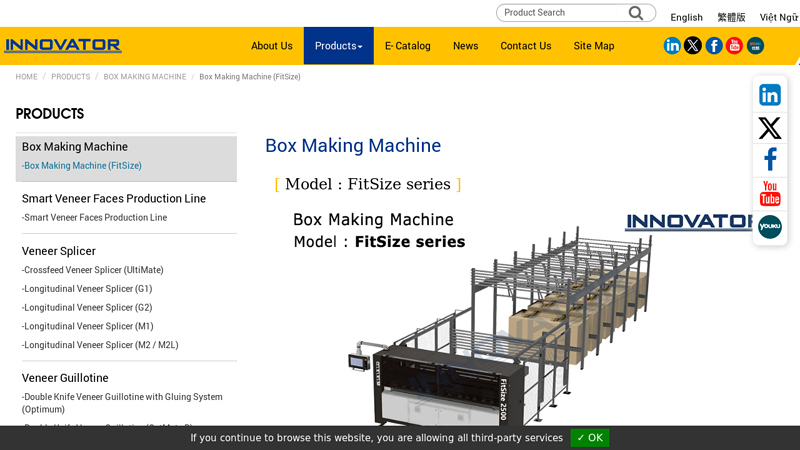Open the E-Catalog menu item
Image resolution: width=800 pixels, height=450 pixels.
coord(408,46)
